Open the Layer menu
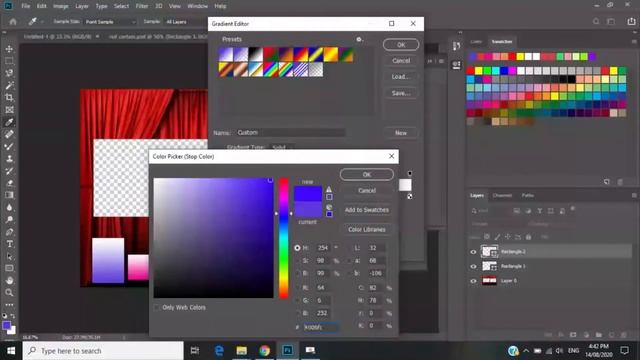This screenshot has width=640, height=360. point(82,6)
